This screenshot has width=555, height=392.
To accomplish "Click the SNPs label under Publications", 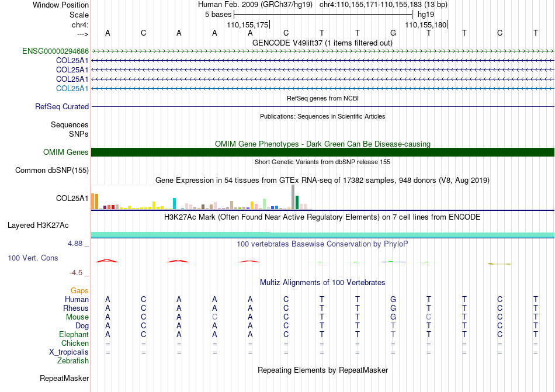I will [x=79, y=134].
